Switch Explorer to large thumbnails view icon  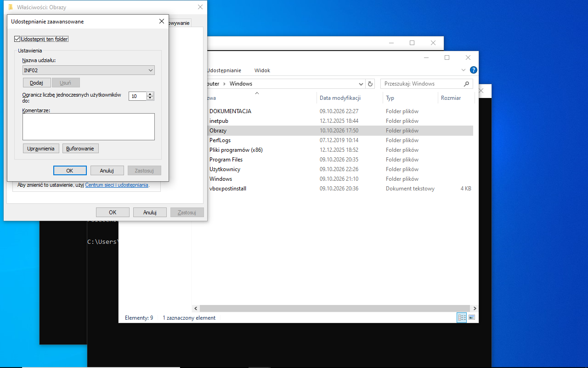click(471, 317)
